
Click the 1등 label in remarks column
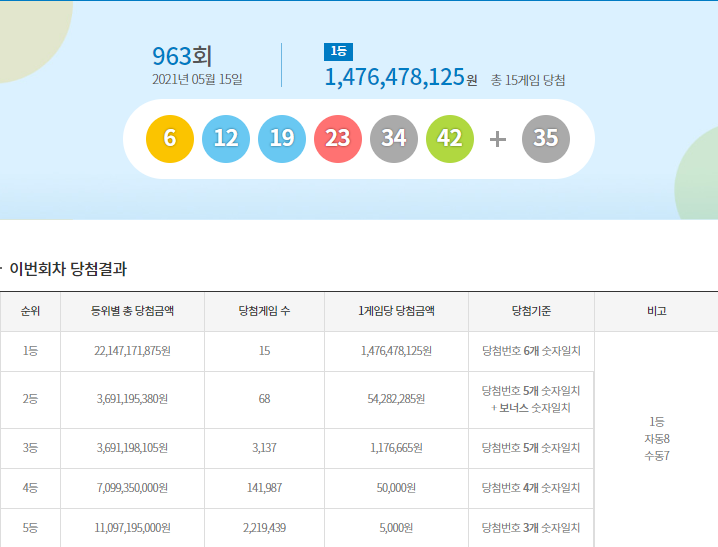click(657, 422)
